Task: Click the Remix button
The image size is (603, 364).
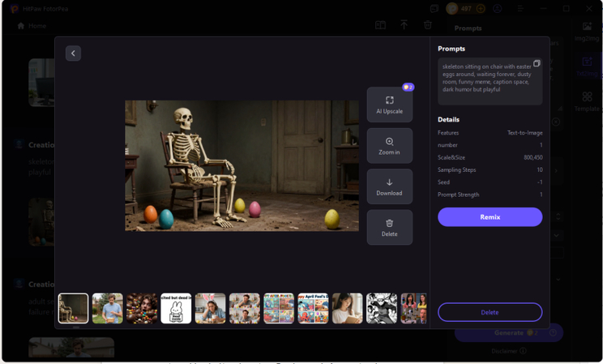Action: [x=490, y=217]
